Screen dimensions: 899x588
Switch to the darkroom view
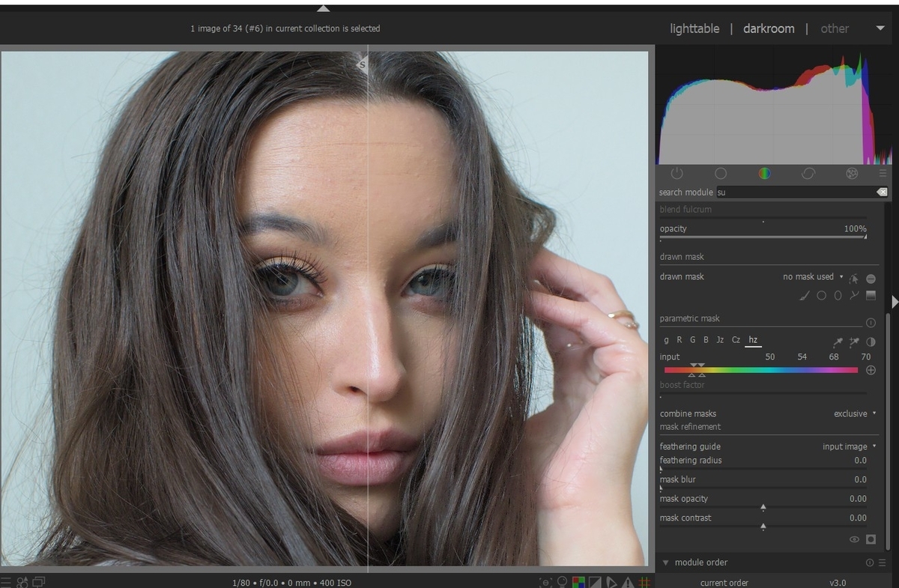pyautogui.click(x=769, y=28)
